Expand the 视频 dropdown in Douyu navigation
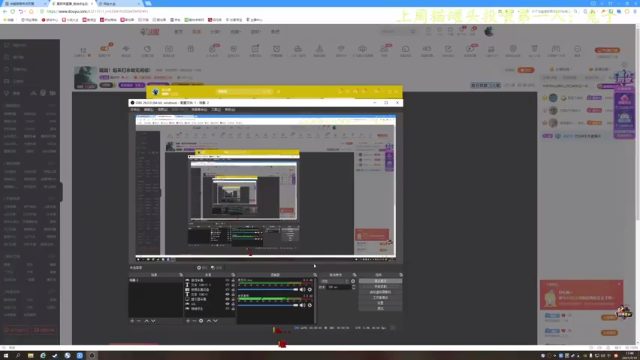Image resolution: width=640 pixels, height=360 pixels. point(235,31)
